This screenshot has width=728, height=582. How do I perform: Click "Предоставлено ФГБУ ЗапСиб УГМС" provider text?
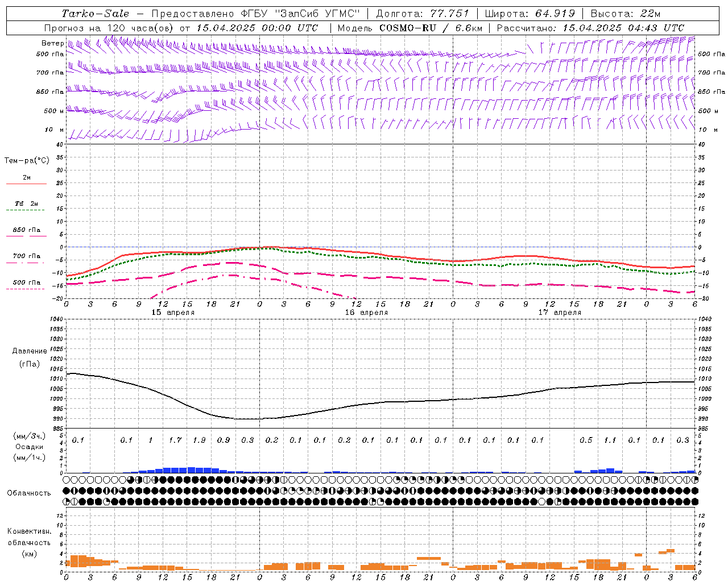(x=256, y=14)
